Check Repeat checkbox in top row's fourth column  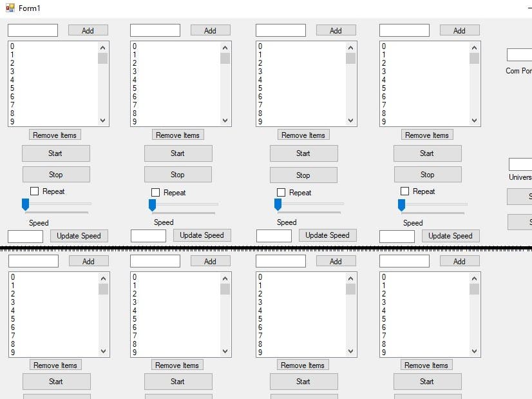404,191
